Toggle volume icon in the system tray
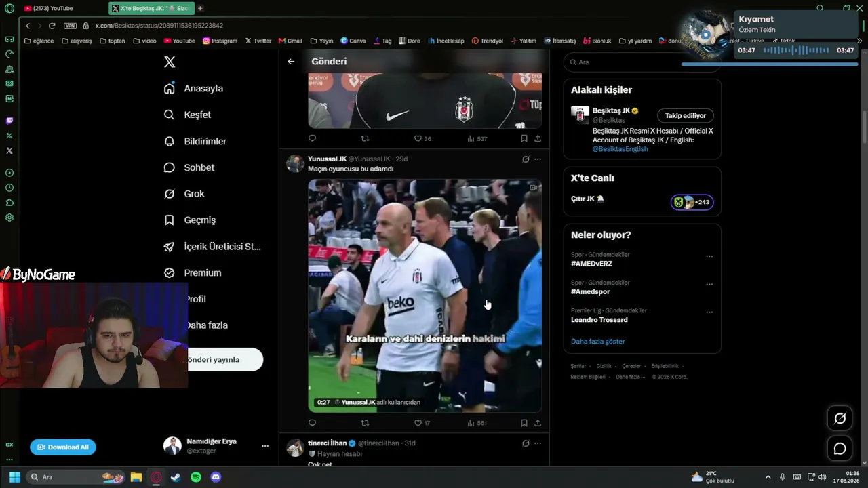 (823, 477)
